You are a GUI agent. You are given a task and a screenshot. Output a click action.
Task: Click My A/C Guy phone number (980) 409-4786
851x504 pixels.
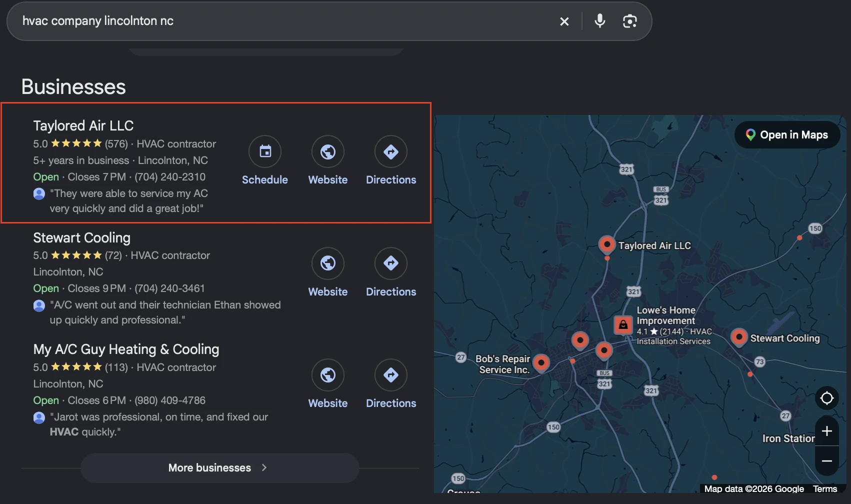click(x=170, y=400)
